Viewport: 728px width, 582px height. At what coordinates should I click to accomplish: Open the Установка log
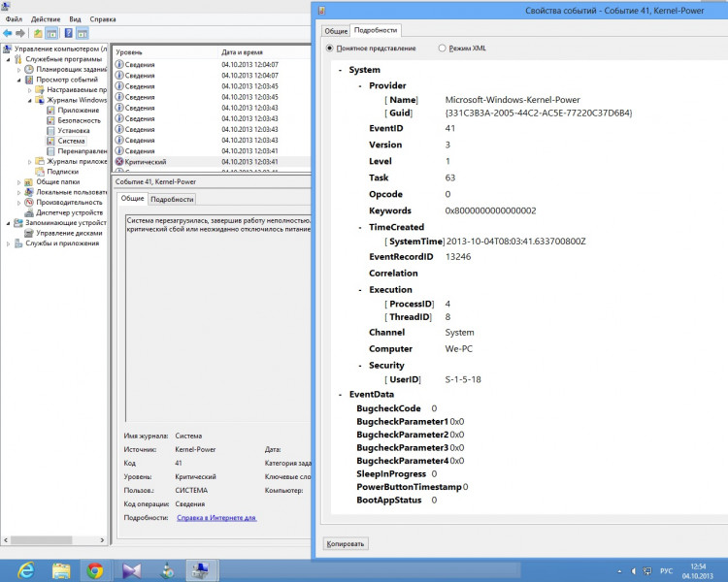74,130
